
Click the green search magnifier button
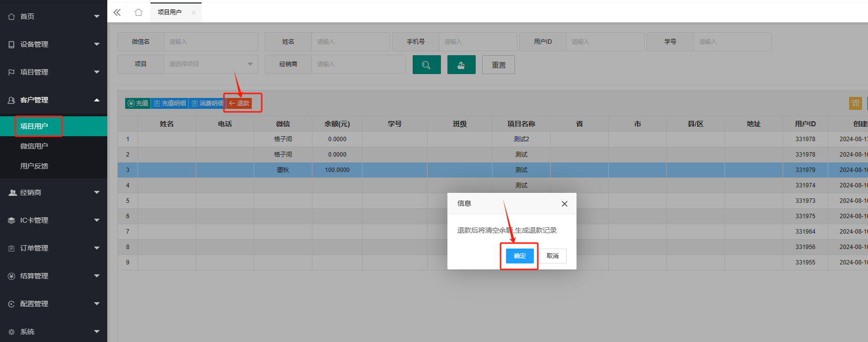click(427, 65)
